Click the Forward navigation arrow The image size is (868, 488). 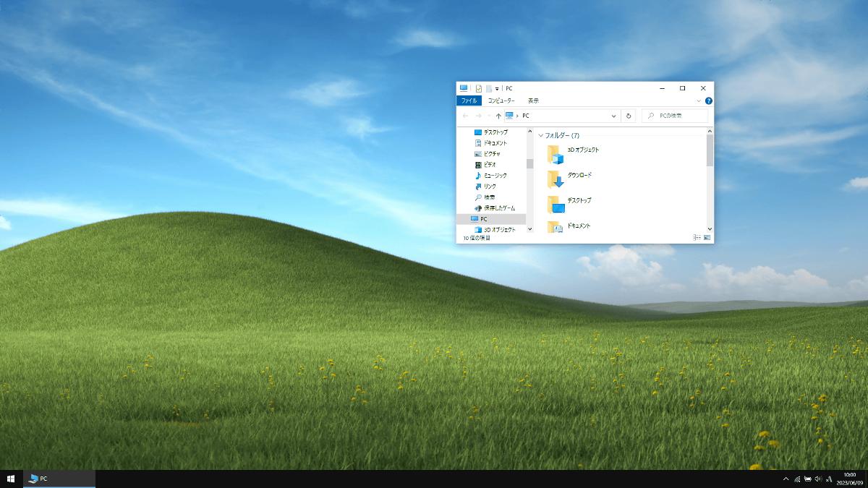[x=478, y=116]
